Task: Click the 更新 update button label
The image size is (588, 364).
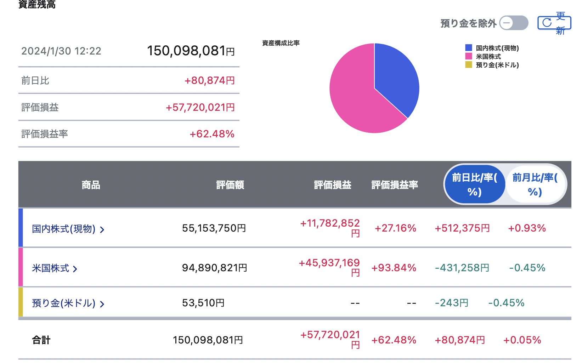Action: click(560, 23)
